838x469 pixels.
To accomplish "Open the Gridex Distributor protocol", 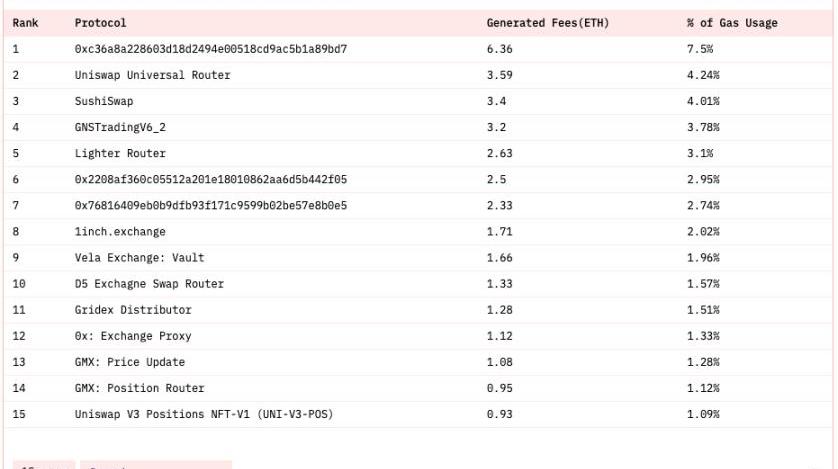I will [133, 310].
